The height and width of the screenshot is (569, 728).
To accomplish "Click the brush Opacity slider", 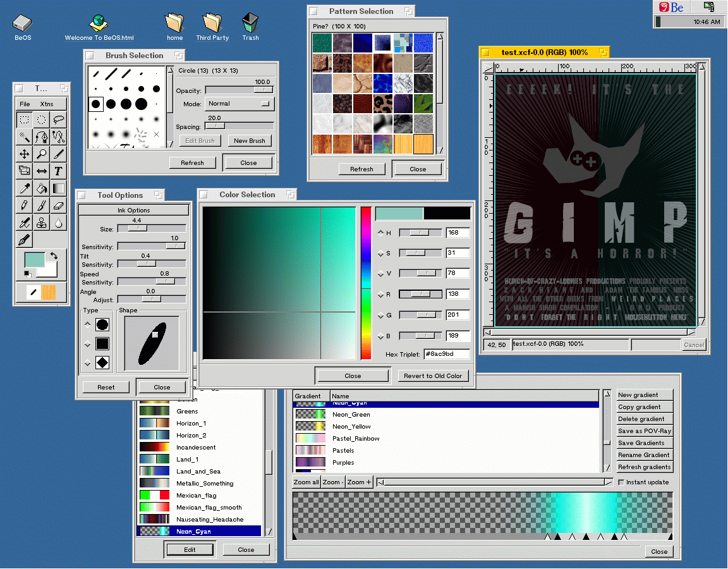I will pos(240,90).
